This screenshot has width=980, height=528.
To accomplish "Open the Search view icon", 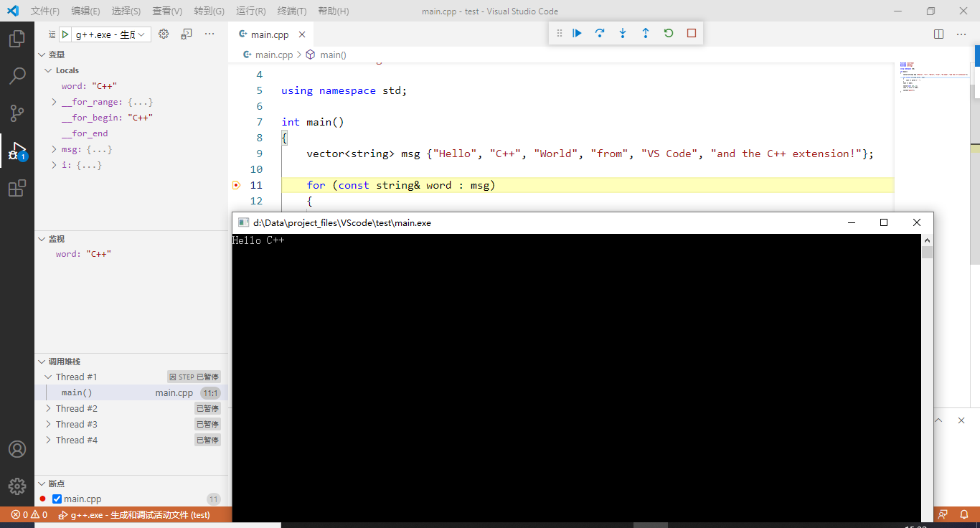I will (x=17, y=75).
